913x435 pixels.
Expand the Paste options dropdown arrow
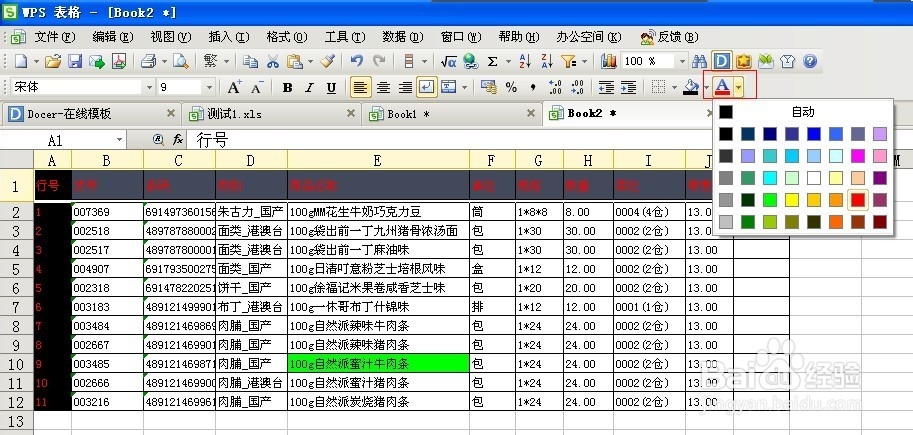310,61
